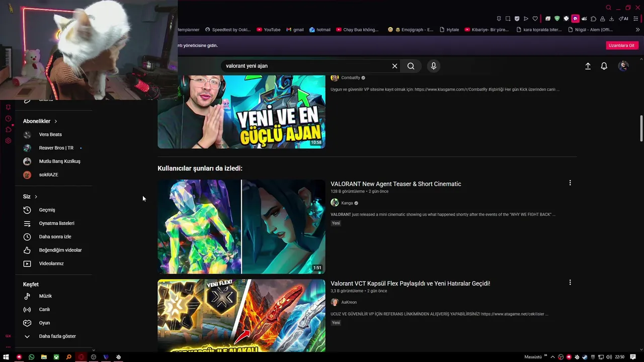Open the Reaver Bros | TR channel

[54, 148]
